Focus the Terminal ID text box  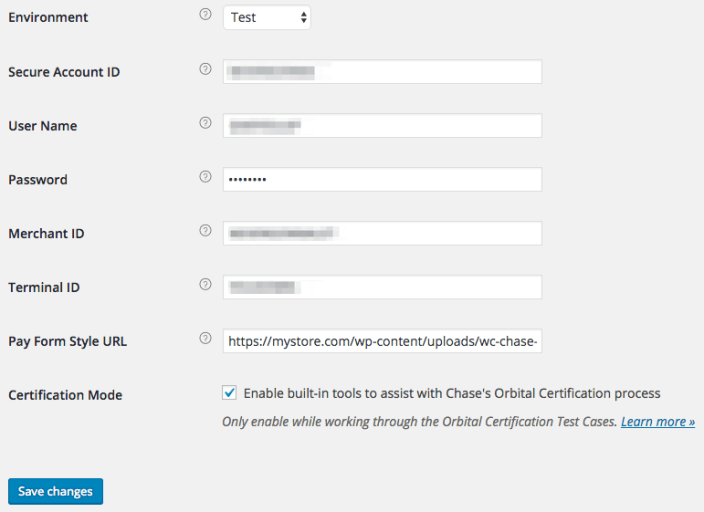tap(382, 287)
